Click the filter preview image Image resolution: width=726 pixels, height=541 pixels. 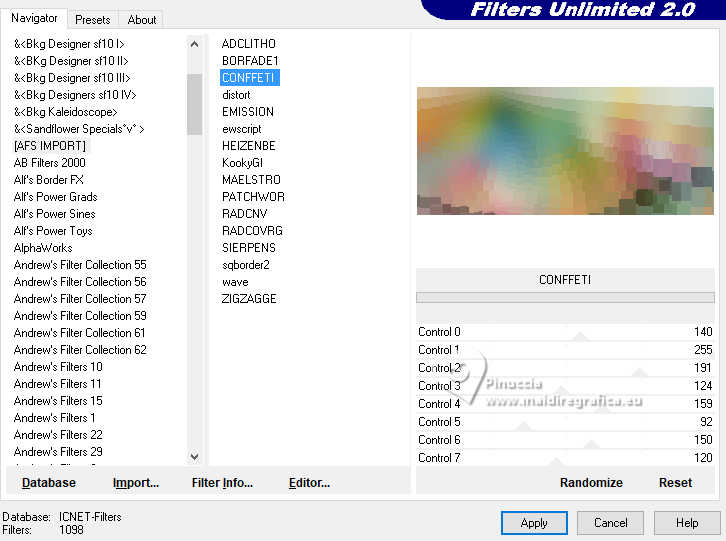pos(565,151)
